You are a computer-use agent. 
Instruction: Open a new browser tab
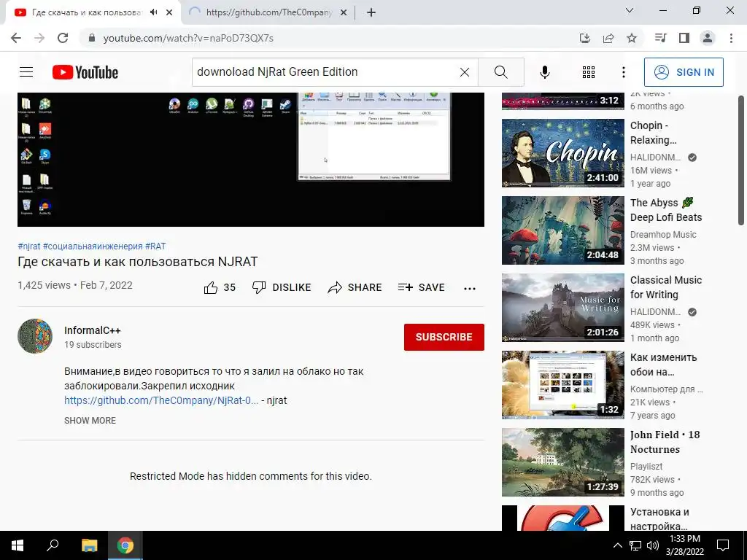pos(371,12)
